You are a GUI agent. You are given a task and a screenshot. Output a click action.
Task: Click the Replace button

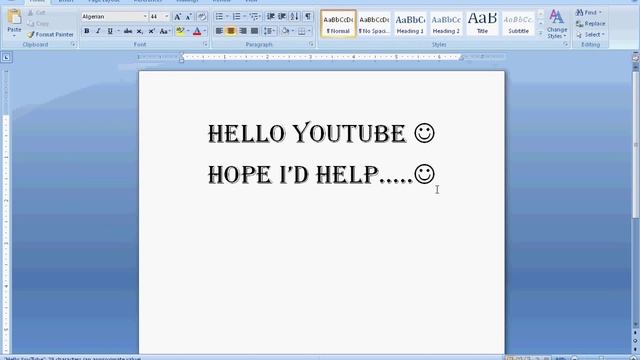pyautogui.click(x=591, y=24)
